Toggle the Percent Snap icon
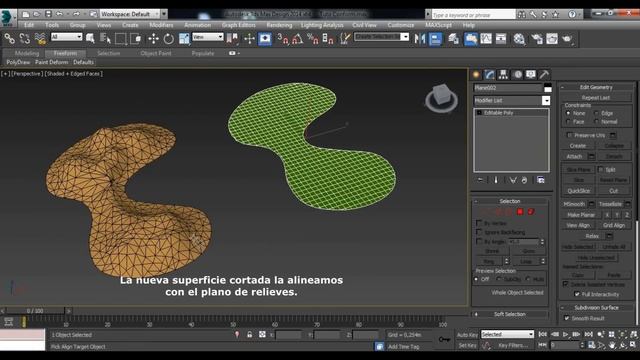The width and height of the screenshot is (640, 360). point(313,39)
